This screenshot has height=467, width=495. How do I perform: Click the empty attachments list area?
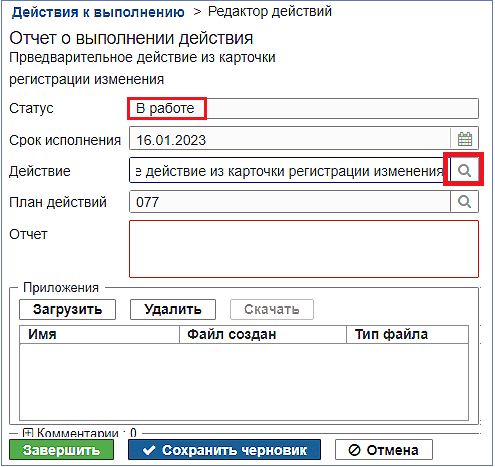[244, 382]
